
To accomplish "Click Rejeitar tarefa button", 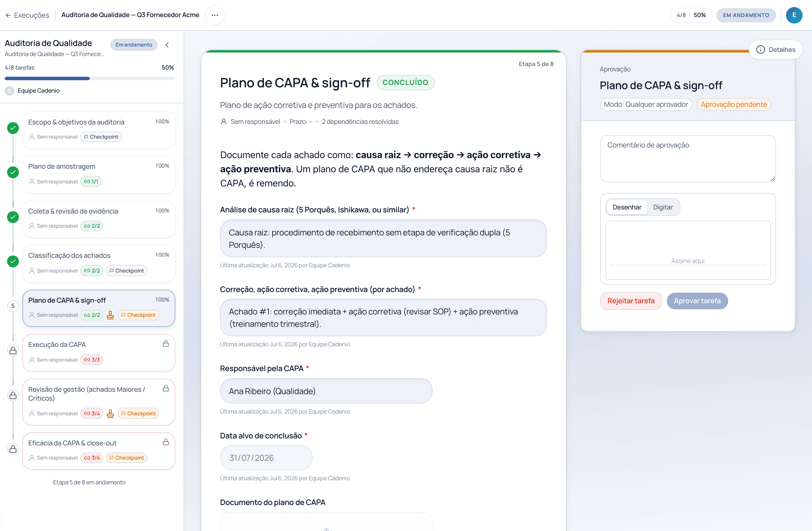I will 631,301.
